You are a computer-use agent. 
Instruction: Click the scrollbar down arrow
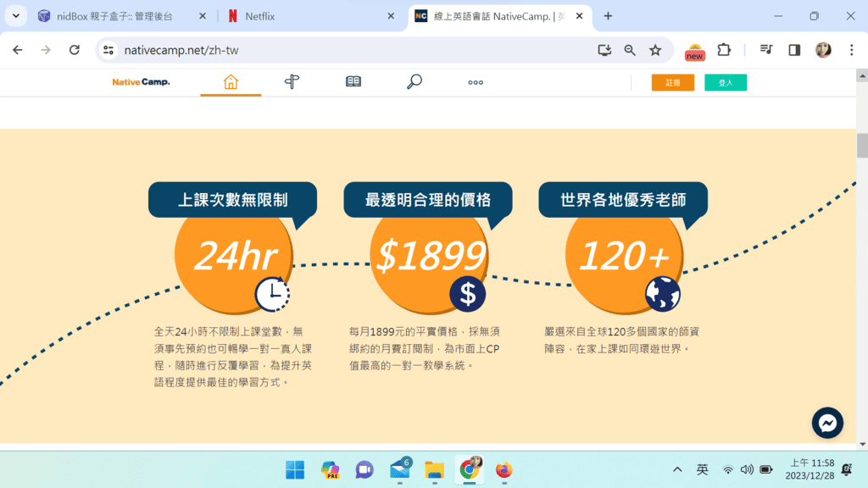pos(862,444)
